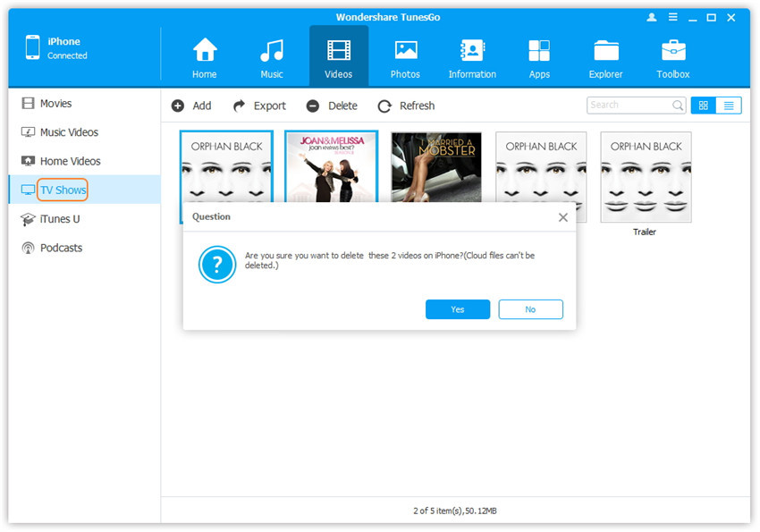Viewport: 760px width, 532px height.
Task: Go to the Information contacts icon
Action: click(x=472, y=52)
